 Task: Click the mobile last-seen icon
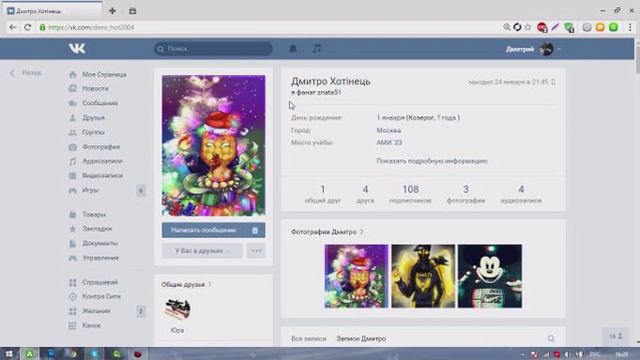click(553, 82)
